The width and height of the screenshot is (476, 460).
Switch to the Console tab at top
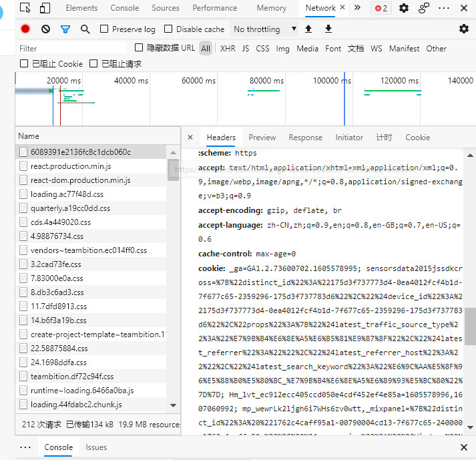click(124, 8)
